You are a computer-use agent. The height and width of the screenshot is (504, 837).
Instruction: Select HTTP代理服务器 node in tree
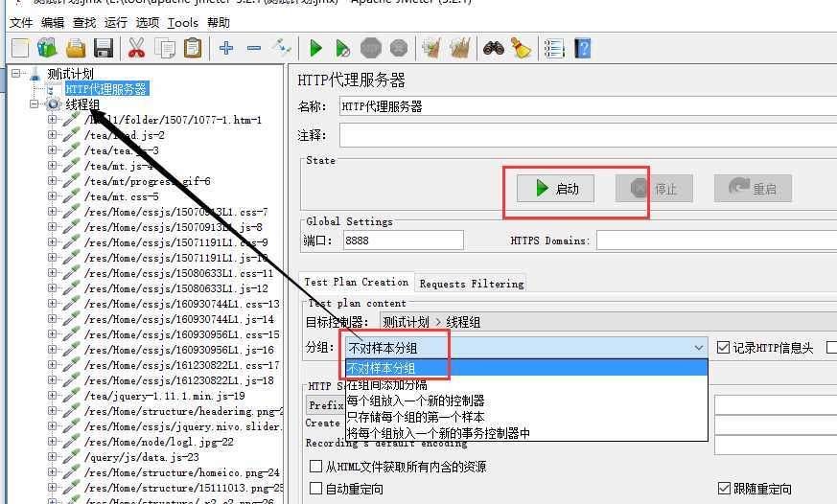click(x=106, y=88)
